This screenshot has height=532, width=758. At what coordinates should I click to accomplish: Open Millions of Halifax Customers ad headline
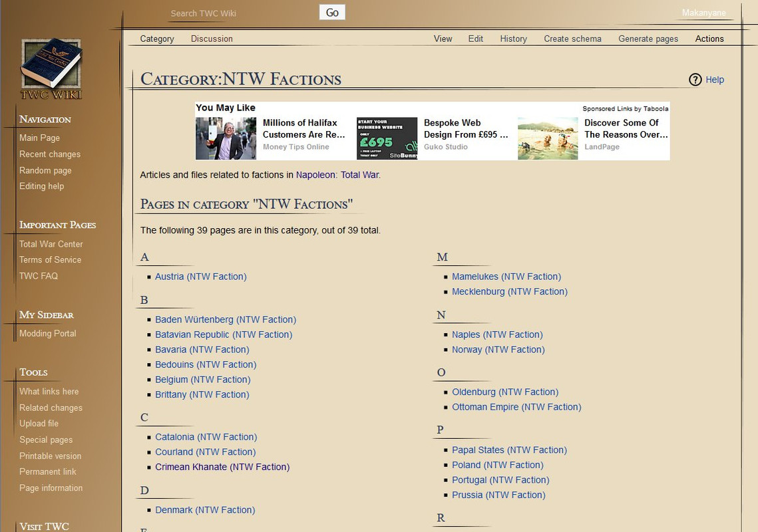click(x=303, y=128)
